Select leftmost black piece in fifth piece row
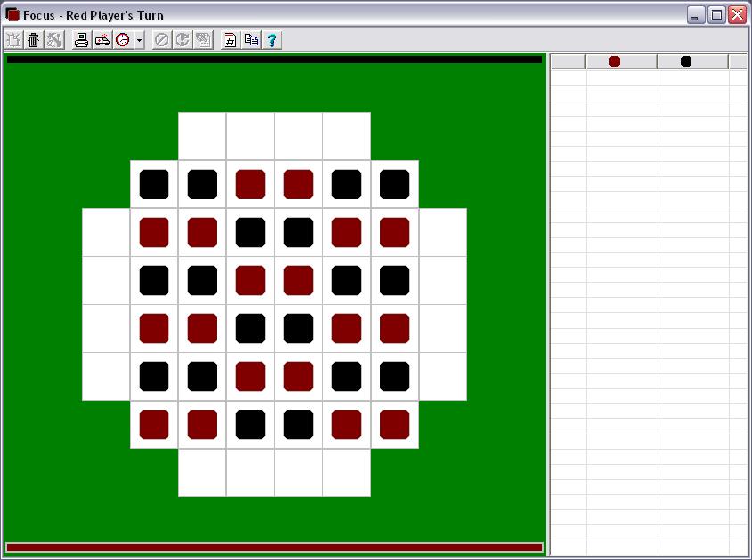The width and height of the screenshot is (752, 560). click(154, 377)
